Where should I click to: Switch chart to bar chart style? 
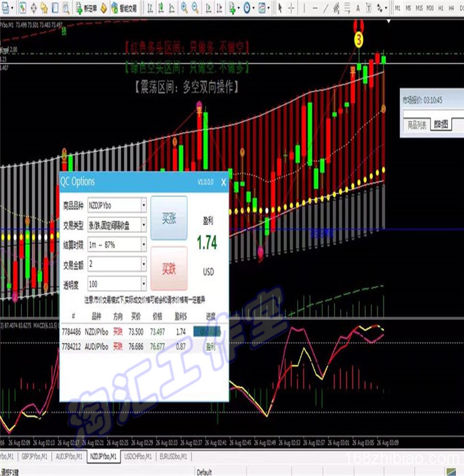pos(150,8)
